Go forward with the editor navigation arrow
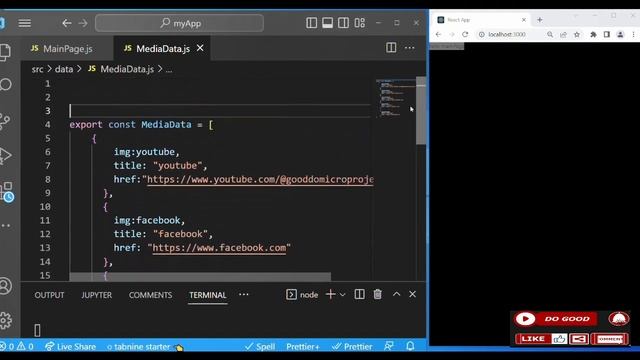The width and height of the screenshot is (640, 360). pos(83,23)
